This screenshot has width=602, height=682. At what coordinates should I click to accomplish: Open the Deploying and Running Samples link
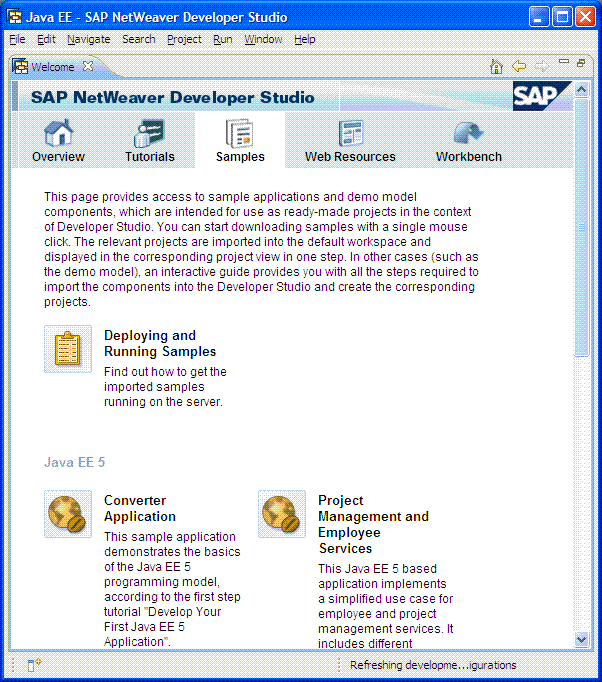(x=159, y=343)
